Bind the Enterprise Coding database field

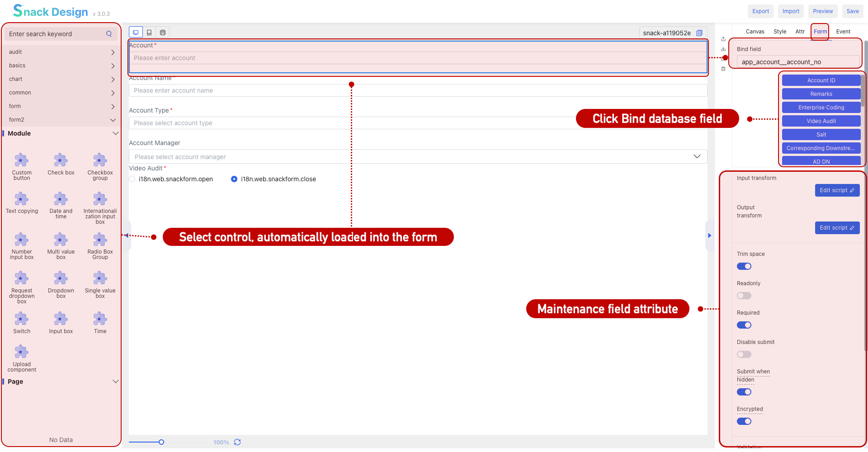tap(821, 108)
